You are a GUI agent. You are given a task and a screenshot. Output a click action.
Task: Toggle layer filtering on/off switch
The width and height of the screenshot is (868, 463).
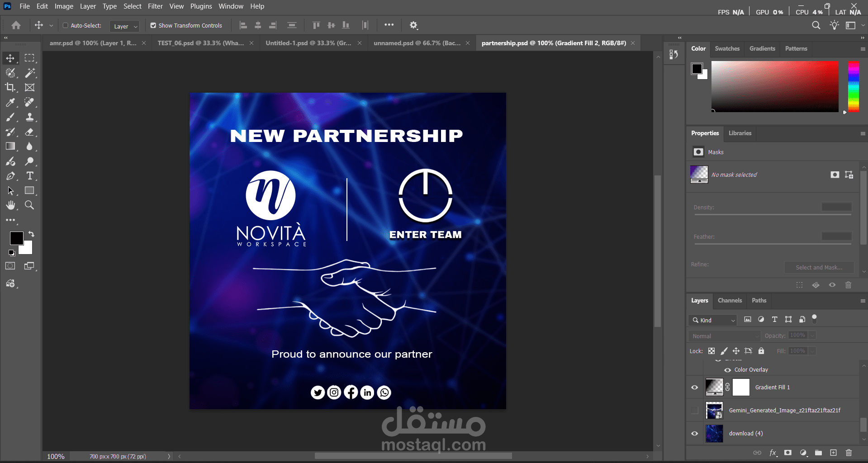(814, 319)
